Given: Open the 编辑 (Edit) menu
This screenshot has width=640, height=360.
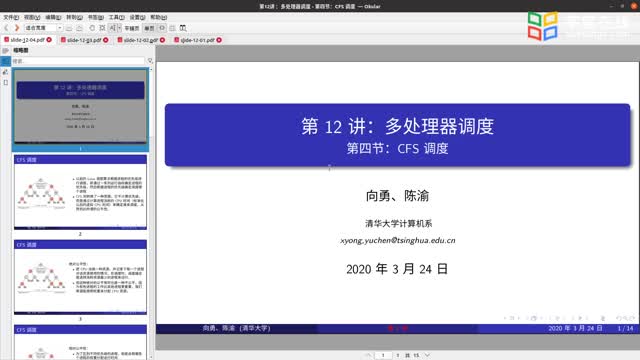Looking at the screenshot, I should point(53,17).
